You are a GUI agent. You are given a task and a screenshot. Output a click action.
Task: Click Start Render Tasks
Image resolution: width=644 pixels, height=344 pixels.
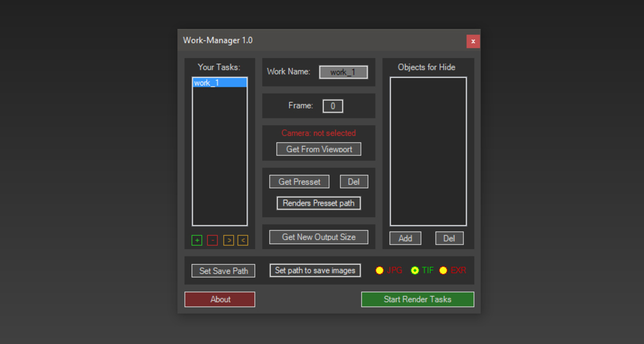click(x=418, y=299)
